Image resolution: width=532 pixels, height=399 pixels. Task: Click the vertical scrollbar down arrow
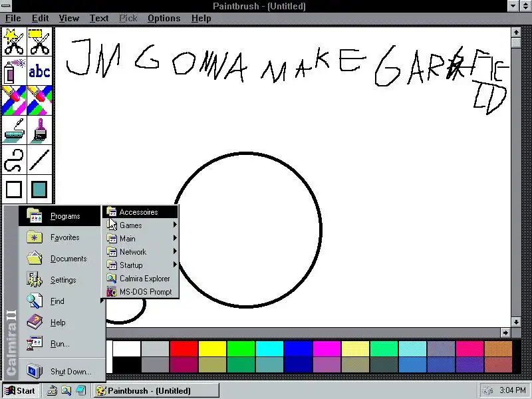[516, 322]
